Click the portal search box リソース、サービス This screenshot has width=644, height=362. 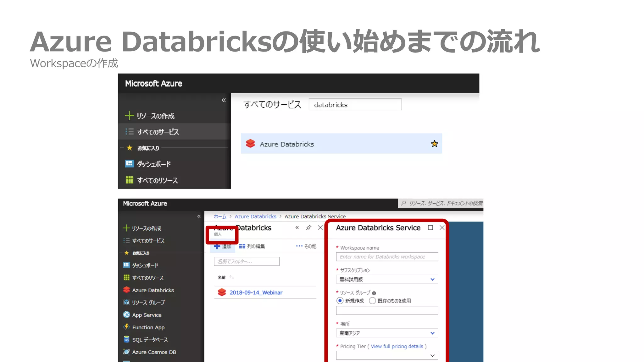[441, 203]
